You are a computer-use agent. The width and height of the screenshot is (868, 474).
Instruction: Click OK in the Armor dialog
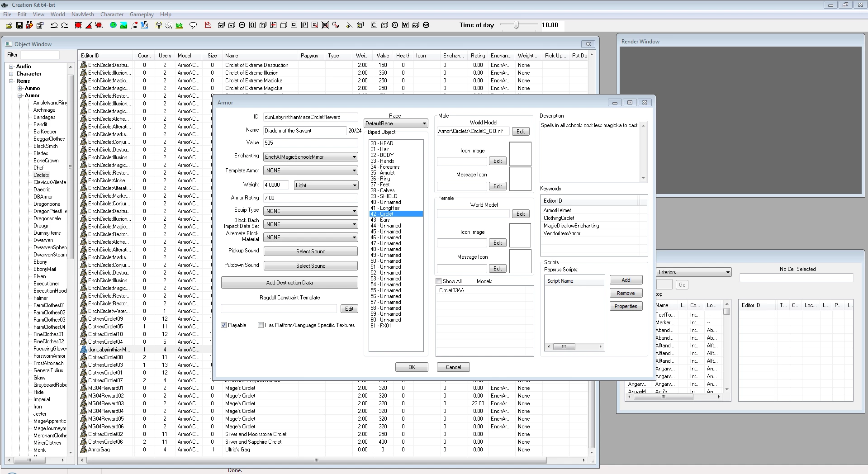(412, 367)
